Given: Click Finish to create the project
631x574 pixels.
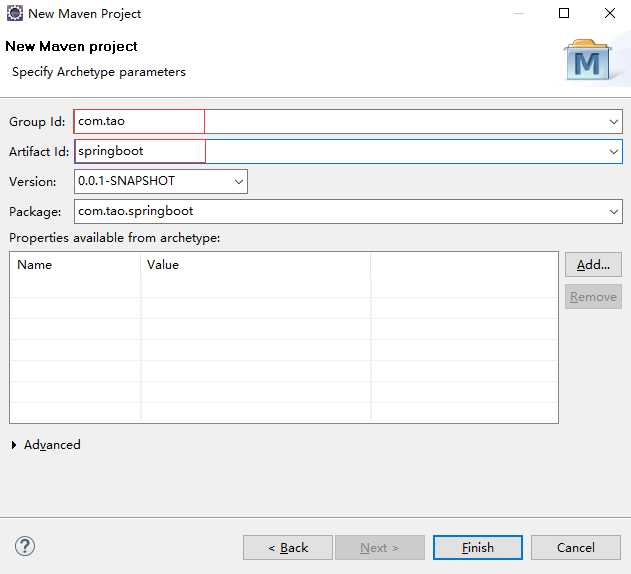Looking at the screenshot, I should pos(478,547).
